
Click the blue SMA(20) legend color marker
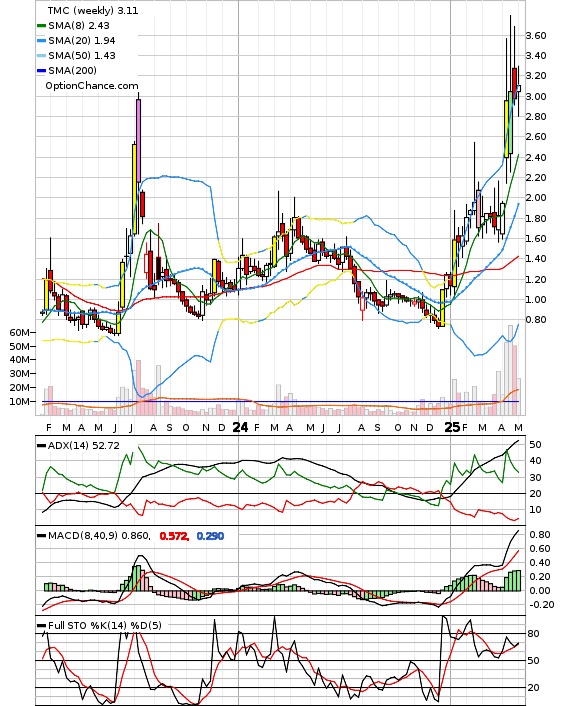click(x=41, y=41)
